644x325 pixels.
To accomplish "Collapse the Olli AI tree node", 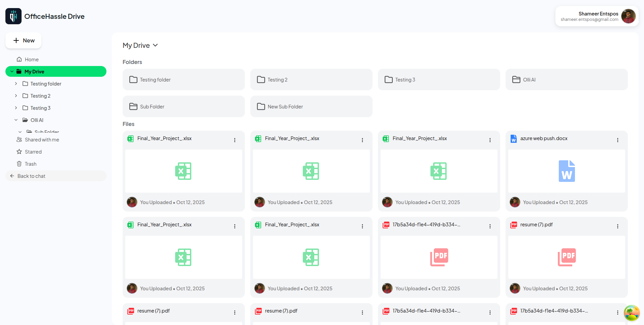I will pos(16,120).
